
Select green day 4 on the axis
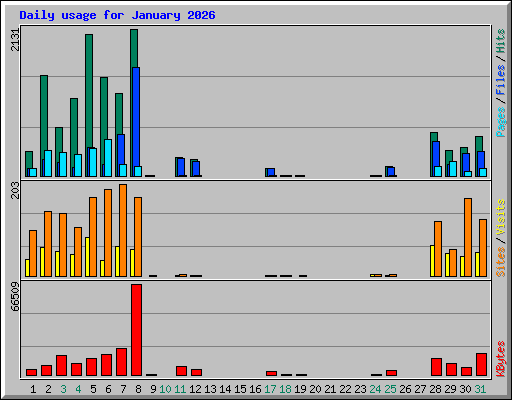click(78, 389)
